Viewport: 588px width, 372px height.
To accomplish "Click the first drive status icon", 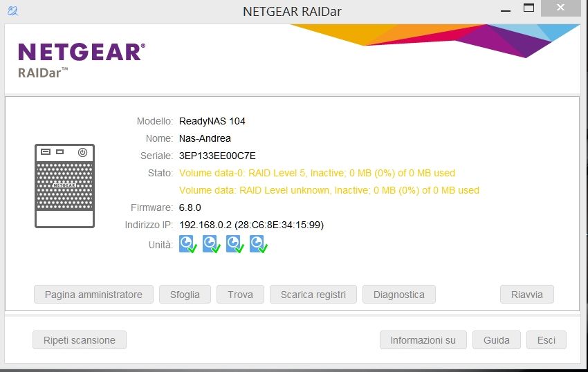I will [x=188, y=244].
